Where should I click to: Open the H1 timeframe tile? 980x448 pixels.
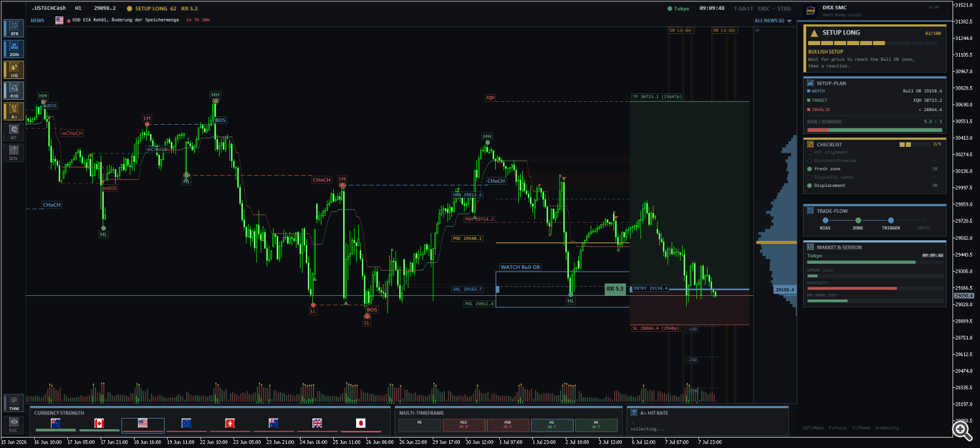point(551,425)
